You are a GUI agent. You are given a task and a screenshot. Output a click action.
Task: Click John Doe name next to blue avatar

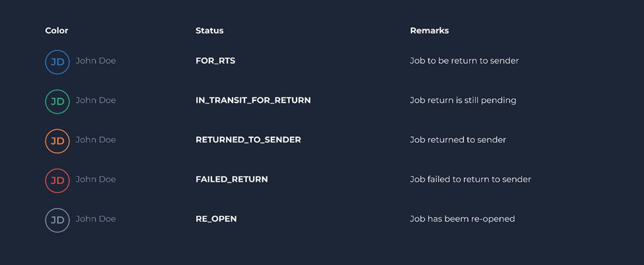96,61
